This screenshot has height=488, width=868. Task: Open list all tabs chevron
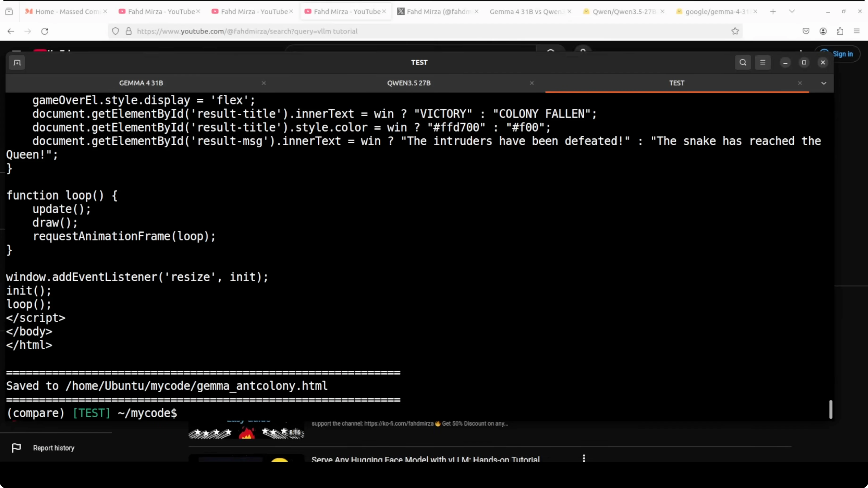(792, 12)
